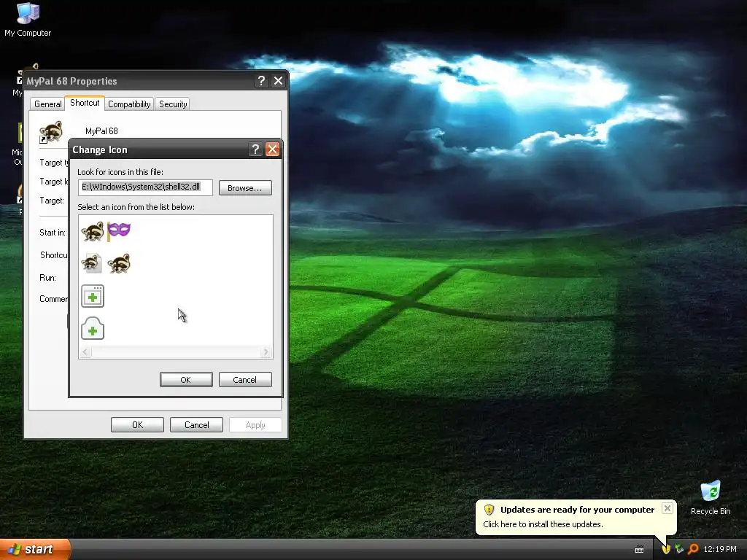Close the MyPal 68 Properties window
This screenshot has width=747, height=560.
[x=278, y=81]
